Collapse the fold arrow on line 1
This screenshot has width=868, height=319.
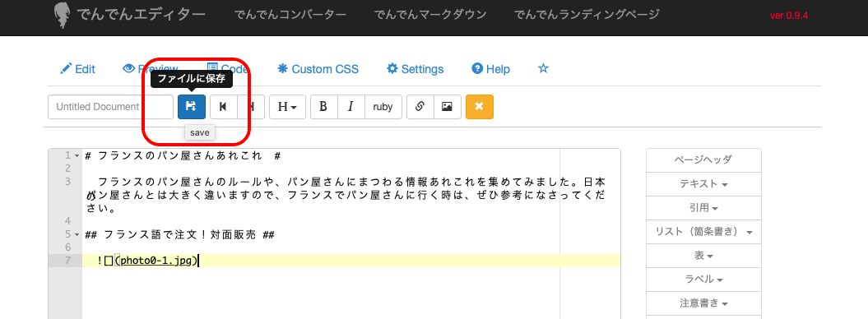click(77, 156)
